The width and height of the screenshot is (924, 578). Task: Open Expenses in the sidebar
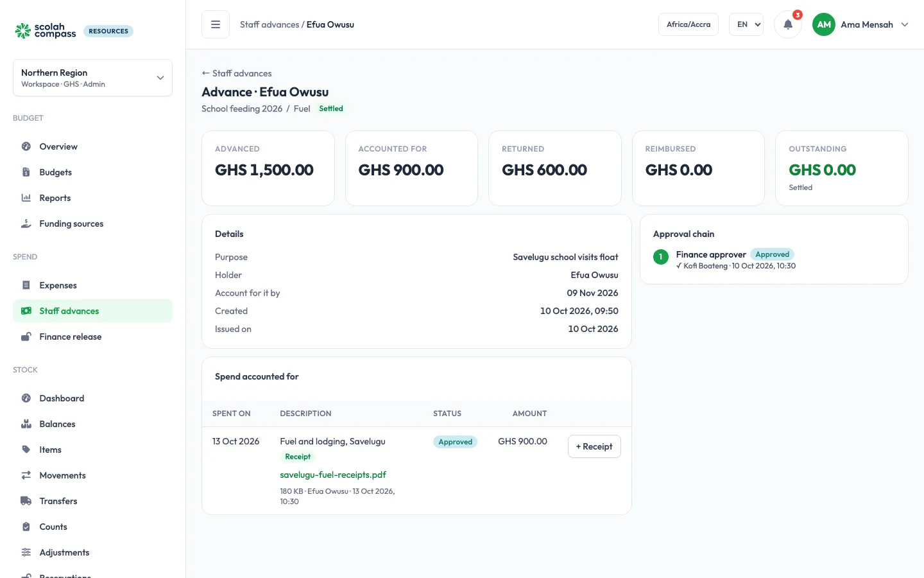coord(92,285)
